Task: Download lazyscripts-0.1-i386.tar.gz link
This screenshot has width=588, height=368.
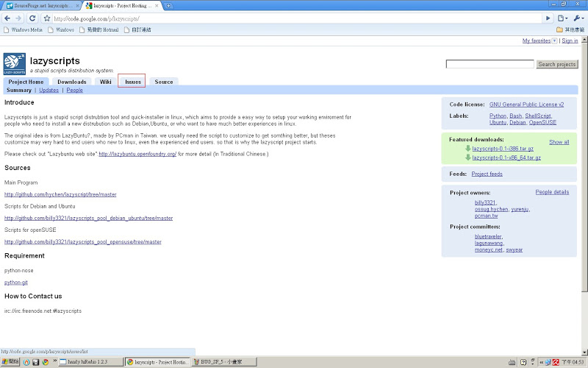Action: [503, 149]
